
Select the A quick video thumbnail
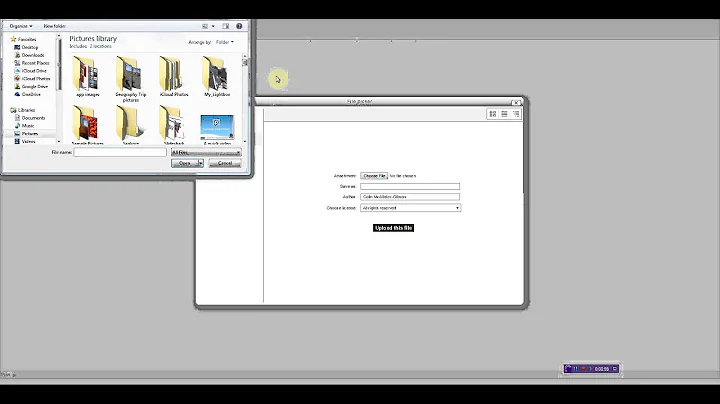click(x=217, y=129)
